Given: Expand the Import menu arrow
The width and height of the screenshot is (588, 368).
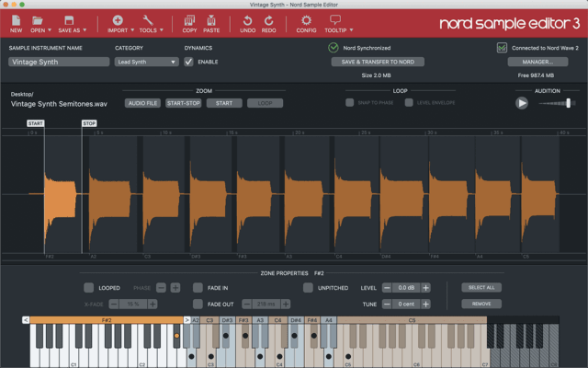Looking at the screenshot, I should tap(132, 30).
